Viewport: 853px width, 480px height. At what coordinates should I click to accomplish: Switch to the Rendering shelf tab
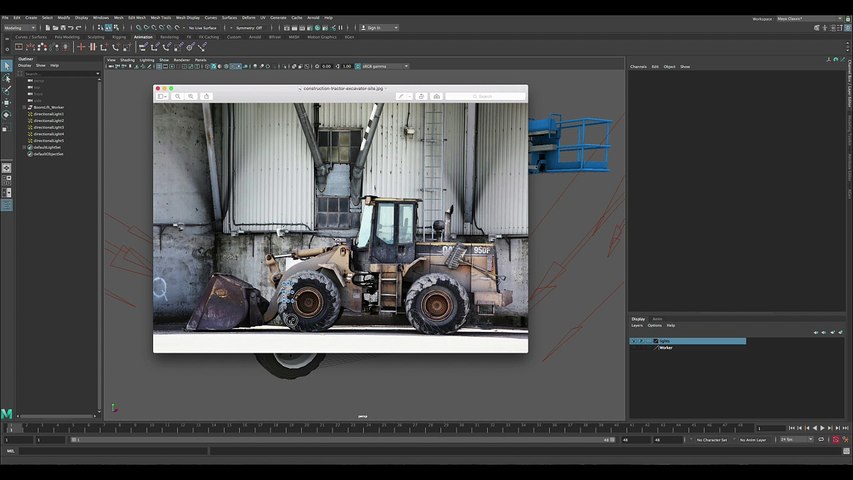(x=169, y=37)
